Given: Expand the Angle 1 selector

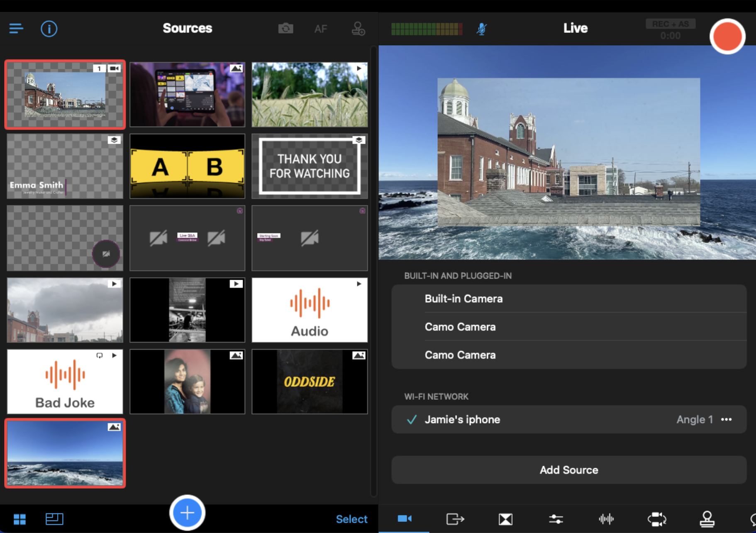Looking at the screenshot, I should pos(694,420).
